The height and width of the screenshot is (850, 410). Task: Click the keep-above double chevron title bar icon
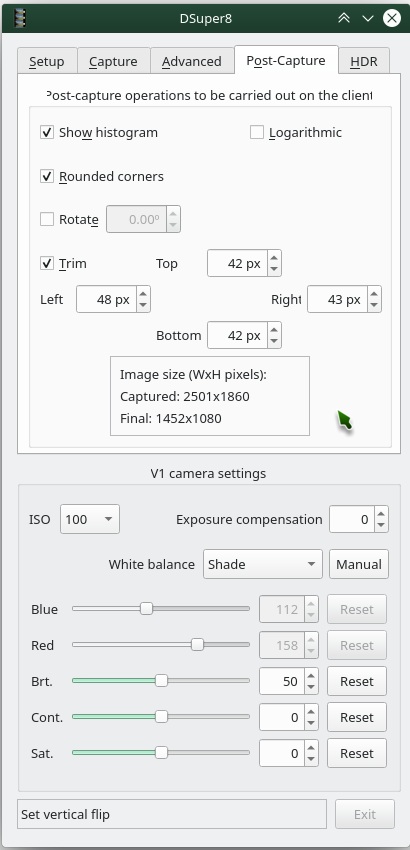click(x=344, y=18)
